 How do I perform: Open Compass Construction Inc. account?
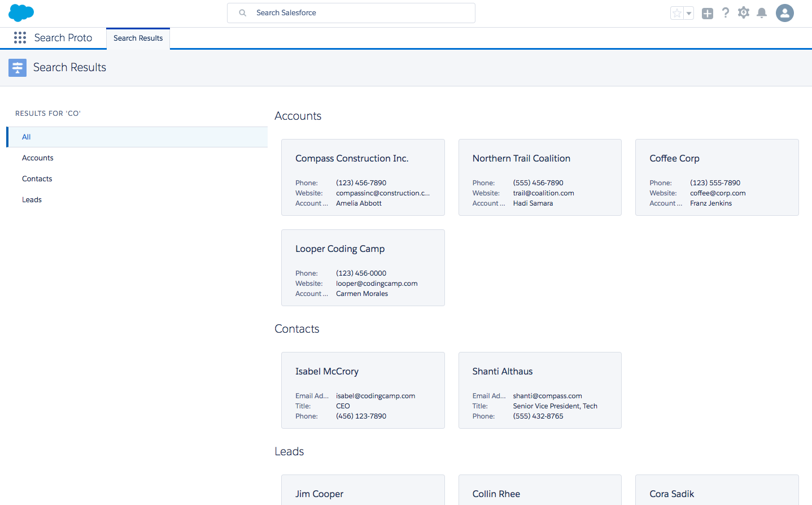(x=352, y=159)
